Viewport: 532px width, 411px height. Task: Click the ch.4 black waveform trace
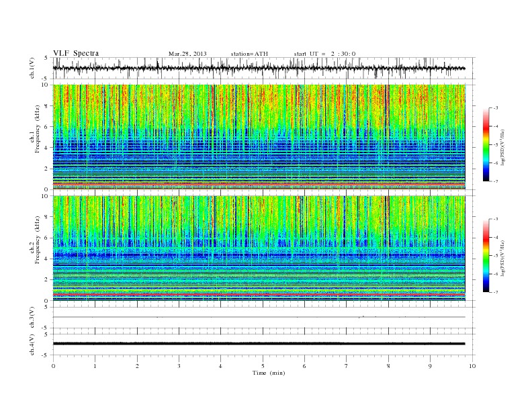click(259, 344)
